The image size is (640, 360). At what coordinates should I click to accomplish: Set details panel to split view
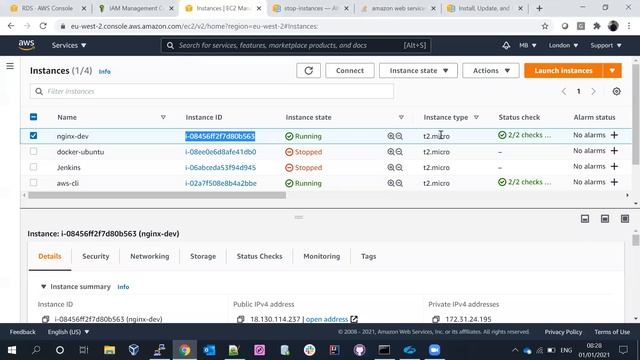click(x=605, y=219)
